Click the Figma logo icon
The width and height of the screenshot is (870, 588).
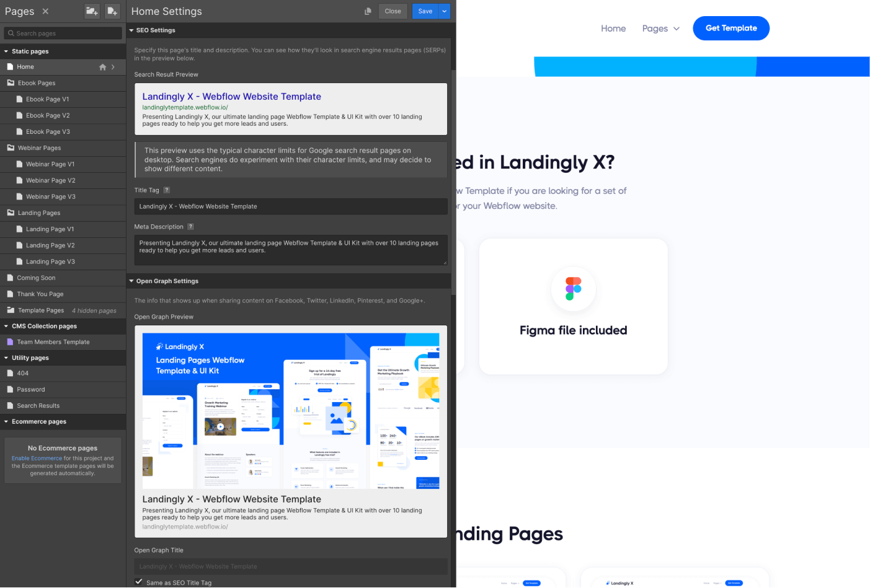click(574, 289)
